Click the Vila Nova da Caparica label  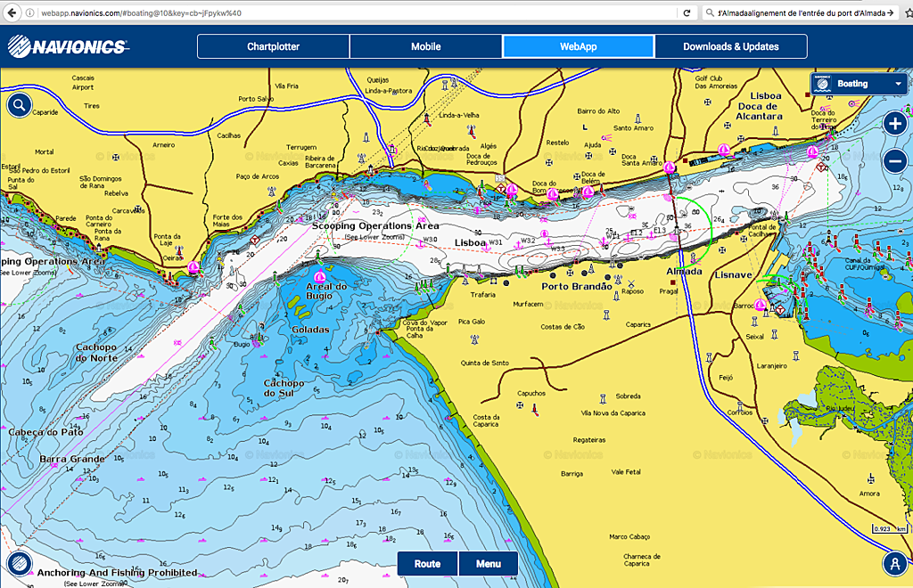[613, 413]
